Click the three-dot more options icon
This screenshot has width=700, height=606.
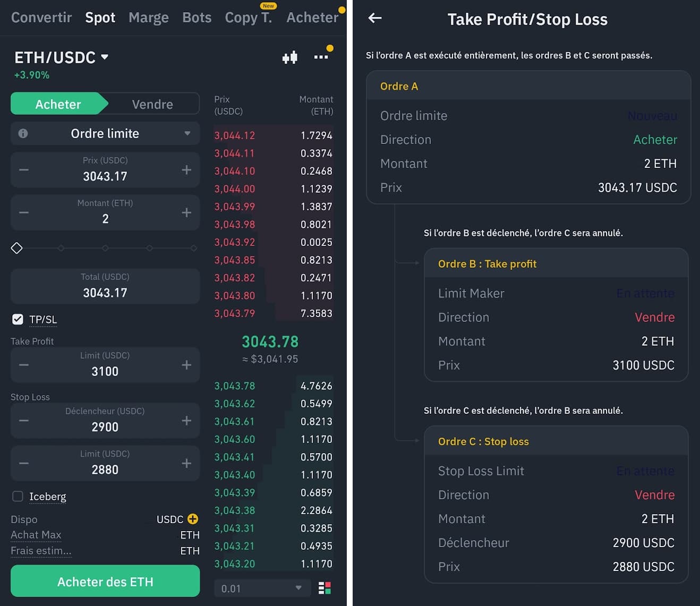pyautogui.click(x=321, y=56)
